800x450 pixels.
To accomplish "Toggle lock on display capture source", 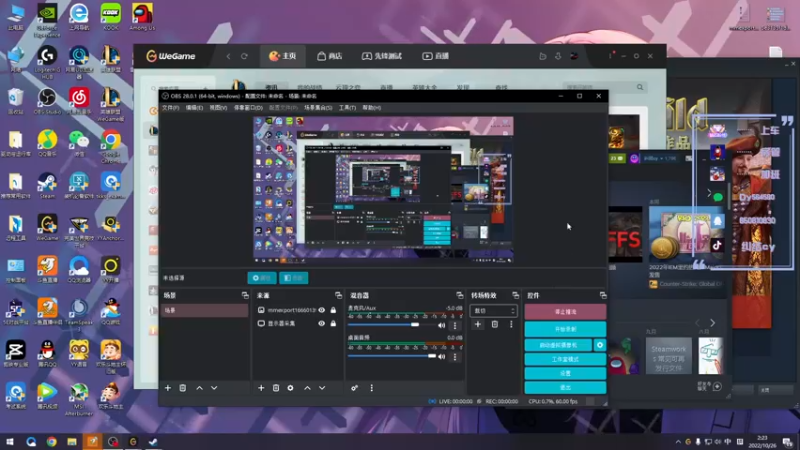I will (333, 323).
